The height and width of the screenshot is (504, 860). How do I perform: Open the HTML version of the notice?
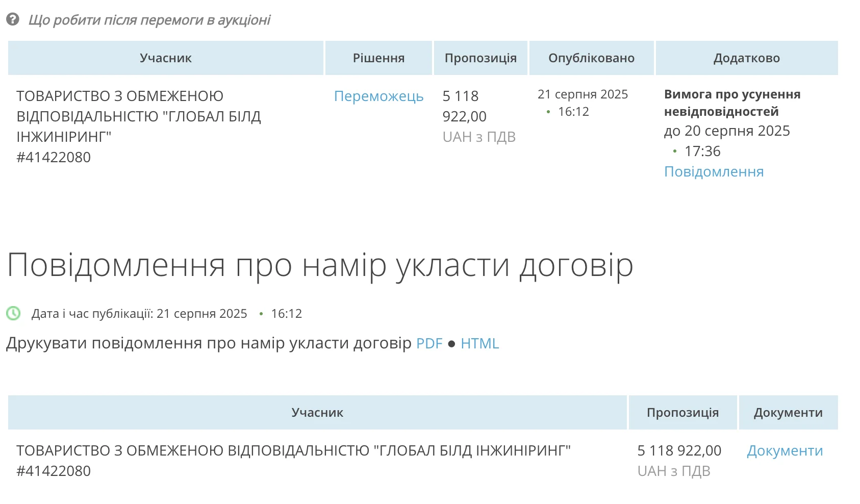(x=479, y=343)
